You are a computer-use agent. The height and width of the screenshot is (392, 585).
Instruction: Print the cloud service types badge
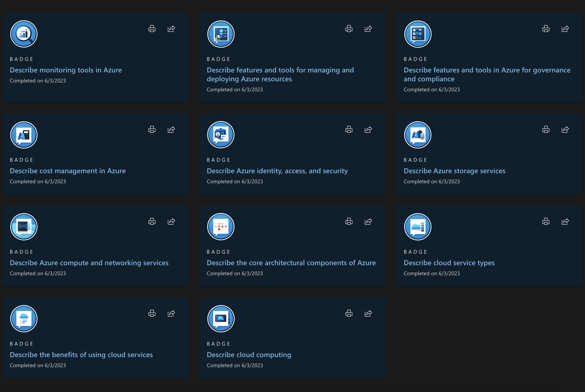click(x=546, y=221)
